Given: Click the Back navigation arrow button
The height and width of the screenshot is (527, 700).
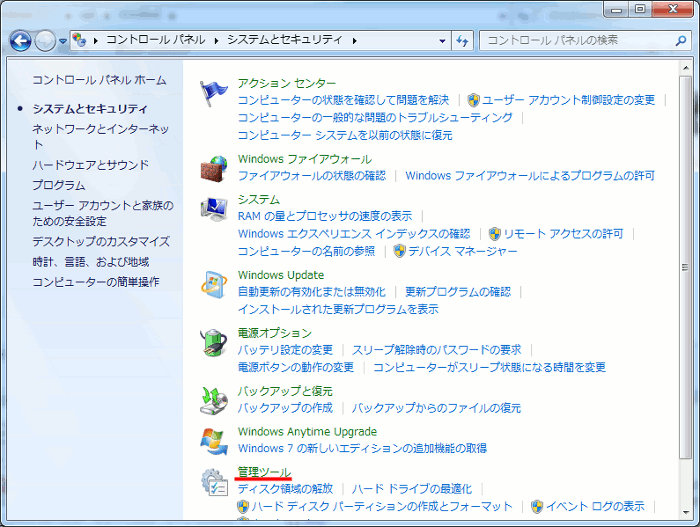Looking at the screenshot, I should coord(20,41).
